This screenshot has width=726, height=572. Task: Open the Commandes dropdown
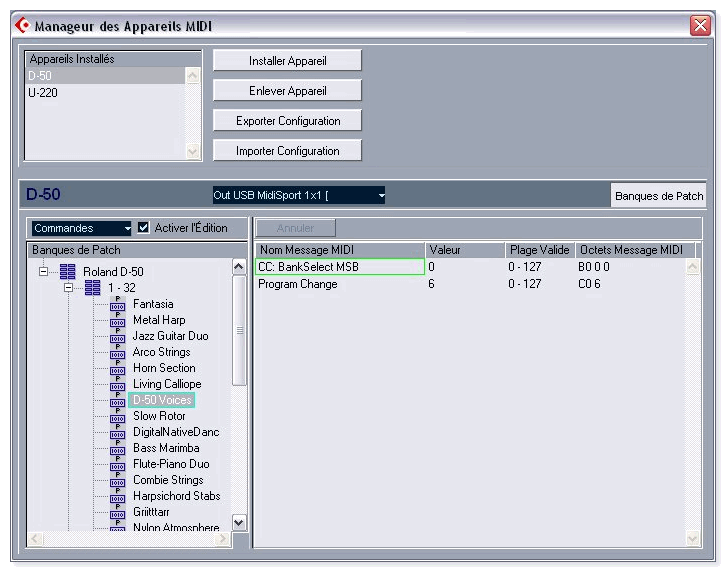81,228
